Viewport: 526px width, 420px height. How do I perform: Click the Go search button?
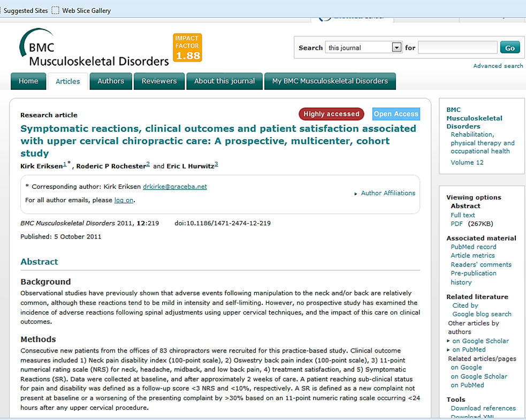[510, 48]
